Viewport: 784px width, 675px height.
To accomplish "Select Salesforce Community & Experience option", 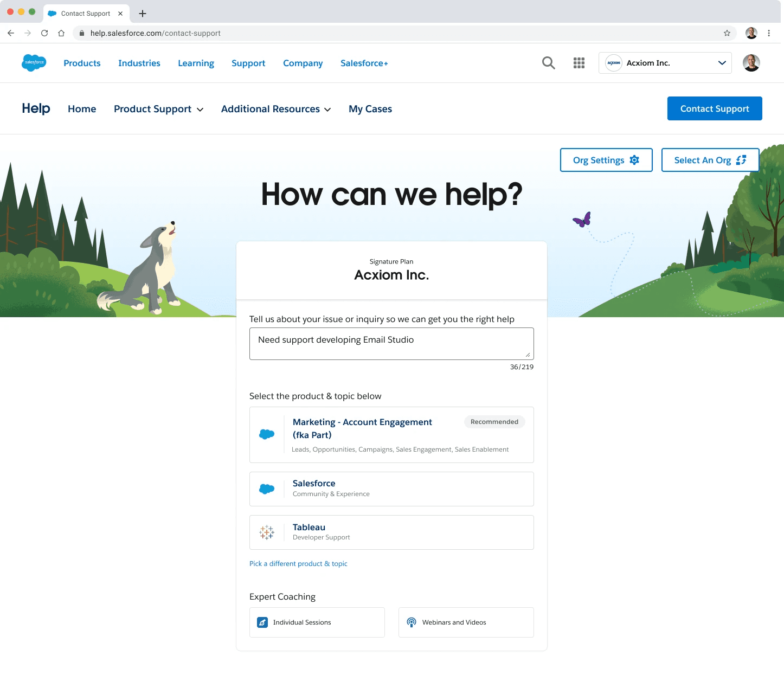I will [391, 489].
